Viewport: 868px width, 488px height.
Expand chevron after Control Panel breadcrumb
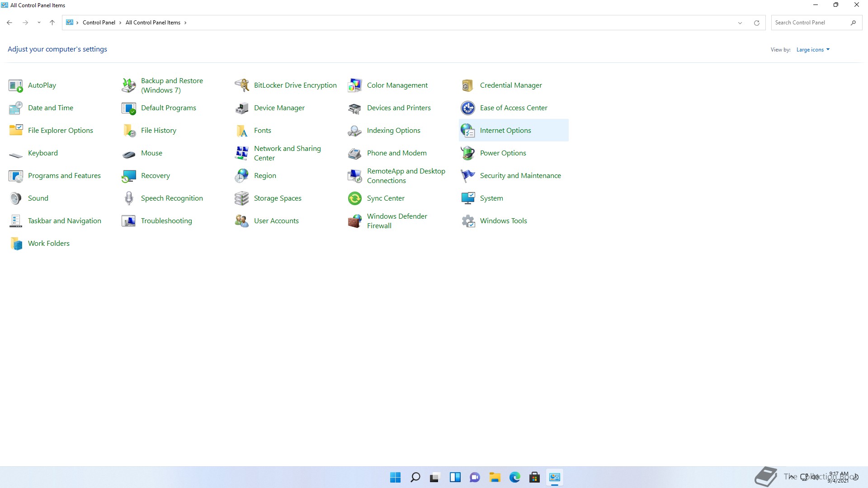(x=120, y=23)
